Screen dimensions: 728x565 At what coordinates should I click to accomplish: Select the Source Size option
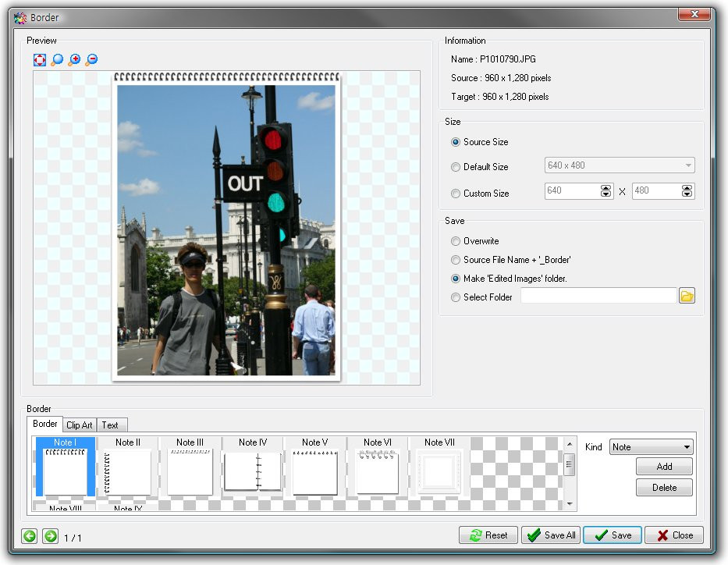coord(480,142)
